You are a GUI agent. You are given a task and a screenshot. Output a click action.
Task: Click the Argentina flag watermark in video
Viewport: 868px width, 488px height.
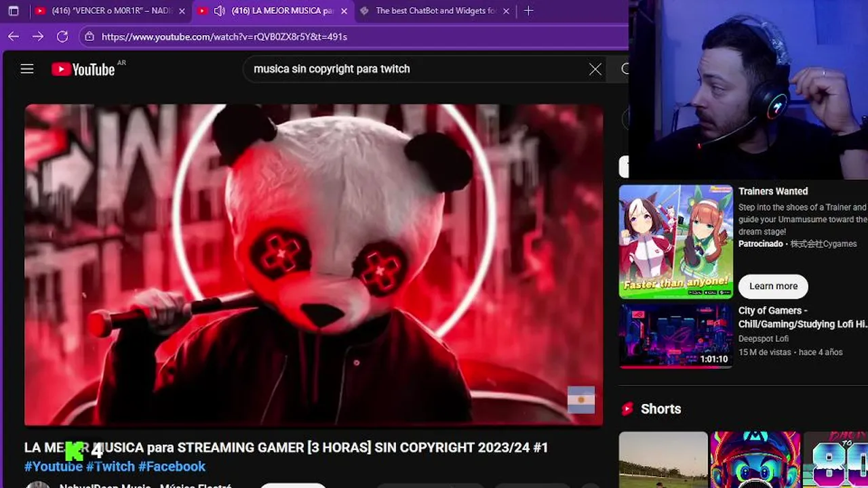pos(581,400)
